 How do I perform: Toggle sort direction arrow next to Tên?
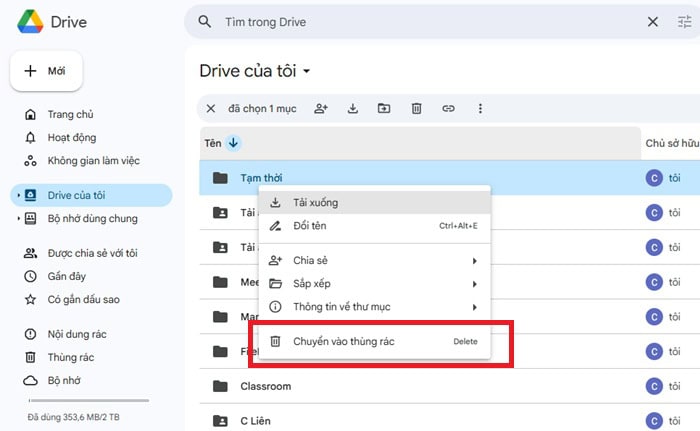[234, 143]
